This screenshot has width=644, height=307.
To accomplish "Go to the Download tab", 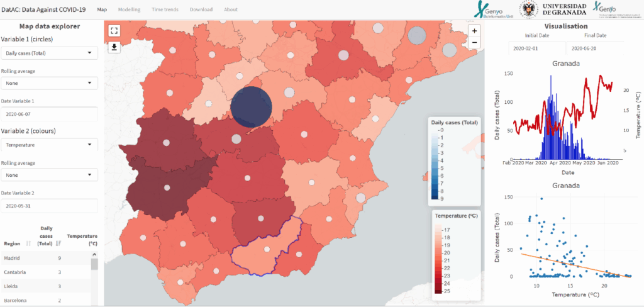I will click(x=201, y=9).
